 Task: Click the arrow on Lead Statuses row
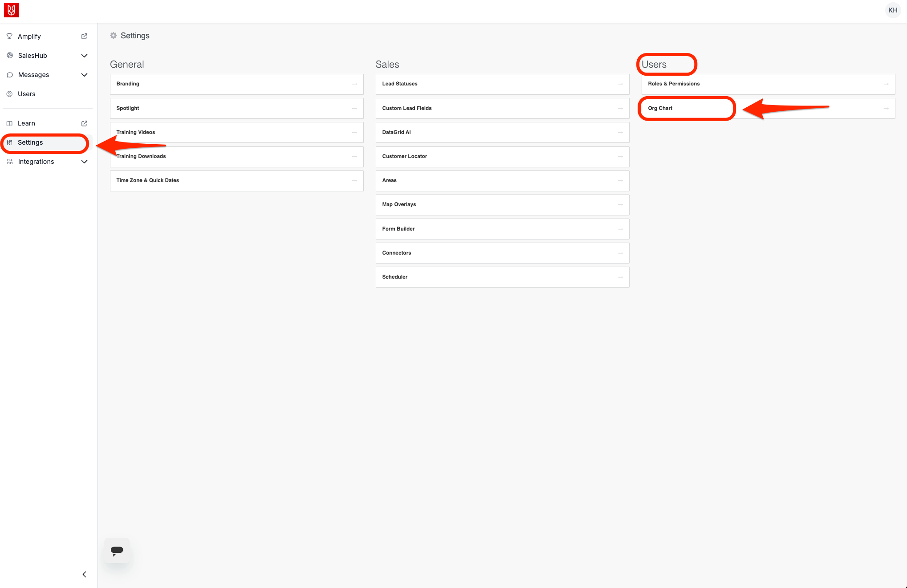pyautogui.click(x=620, y=84)
